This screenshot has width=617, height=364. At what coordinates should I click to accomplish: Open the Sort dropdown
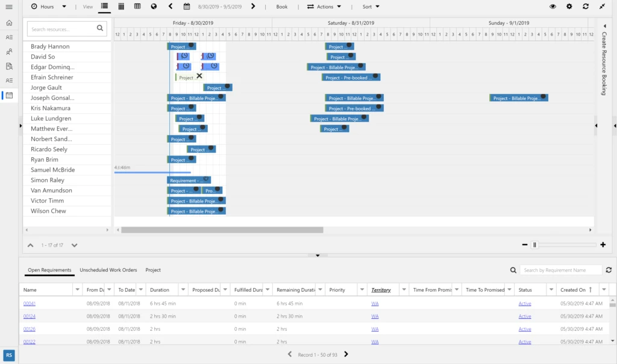[371, 7]
